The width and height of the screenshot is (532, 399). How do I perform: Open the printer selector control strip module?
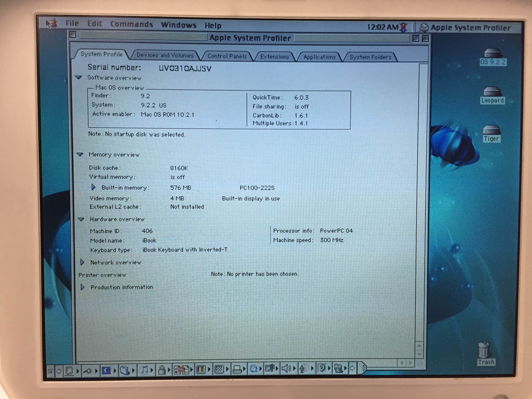239,369
